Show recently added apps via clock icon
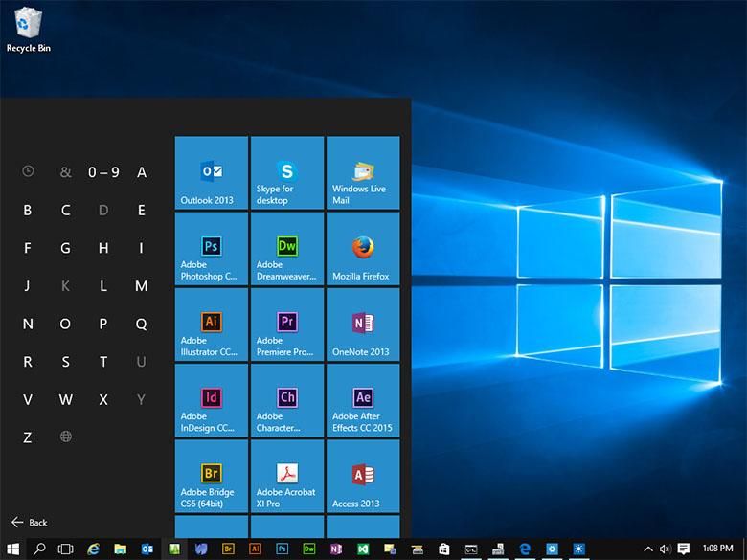 click(28, 171)
